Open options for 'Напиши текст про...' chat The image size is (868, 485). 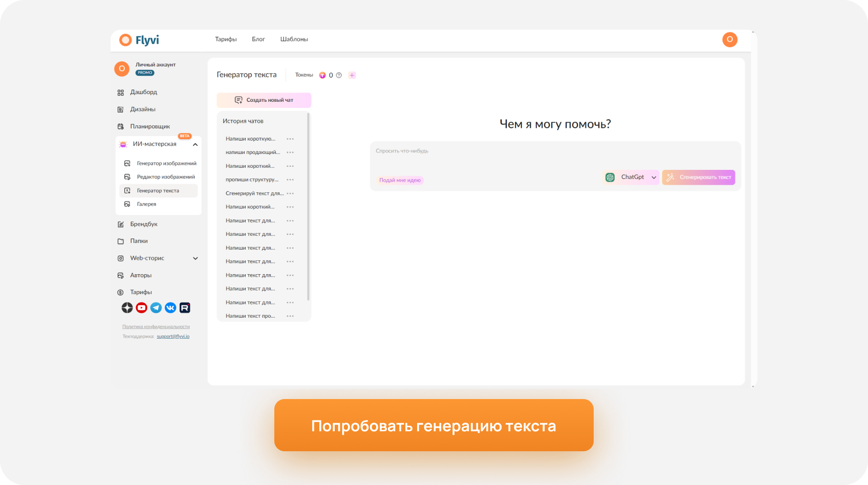click(290, 316)
